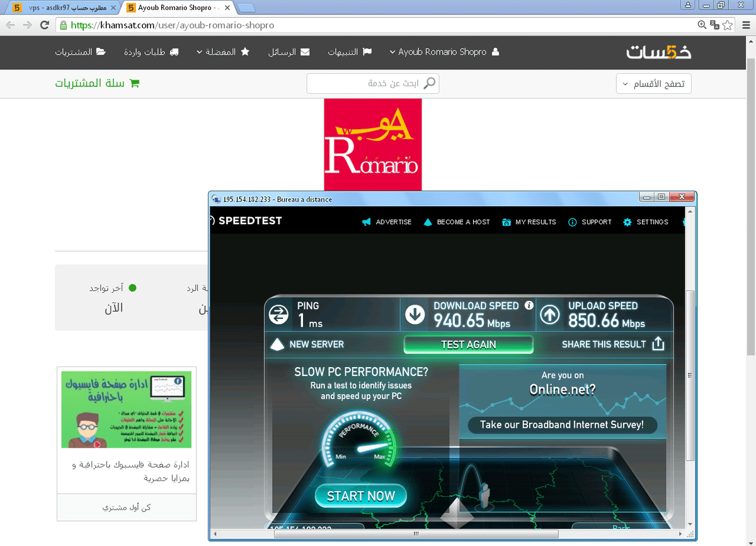Viewport: 756px width, 546px height.
Task: Expand تصفح الأقسام categories dropdown
Action: [653, 84]
